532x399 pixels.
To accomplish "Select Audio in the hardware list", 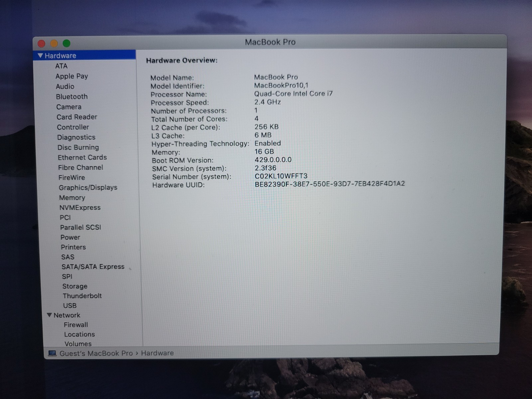I will [x=65, y=86].
